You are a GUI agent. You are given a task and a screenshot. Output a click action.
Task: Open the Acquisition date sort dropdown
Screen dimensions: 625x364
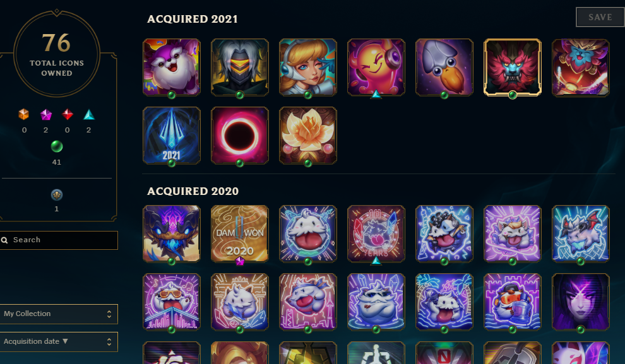58,342
